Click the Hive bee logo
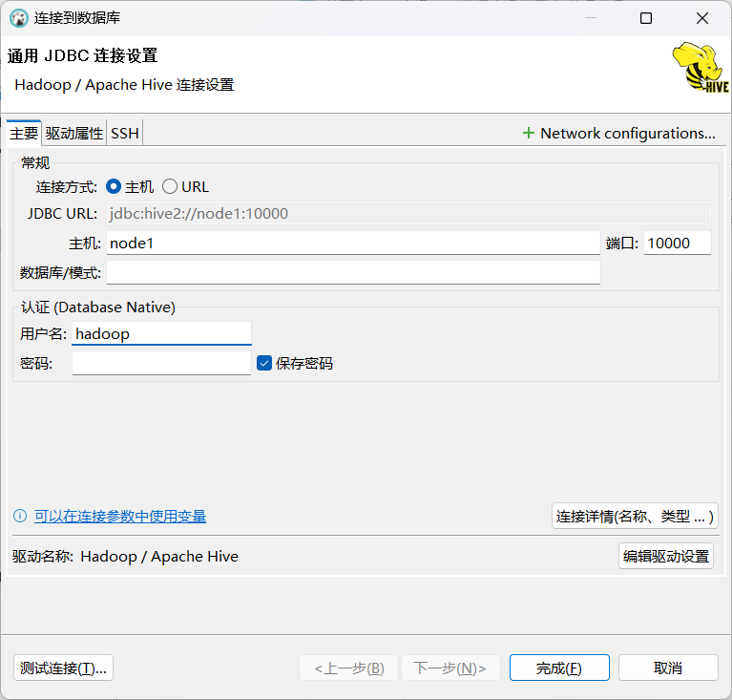732x700 pixels. point(700,68)
